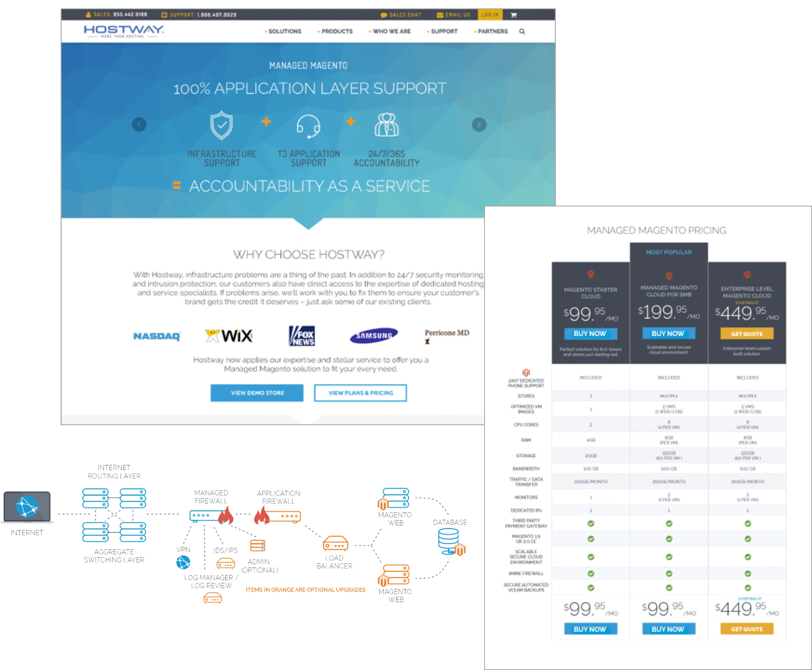The width and height of the screenshot is (812, 670).
Task: Open the Partners menu
Action: point(491,31)
